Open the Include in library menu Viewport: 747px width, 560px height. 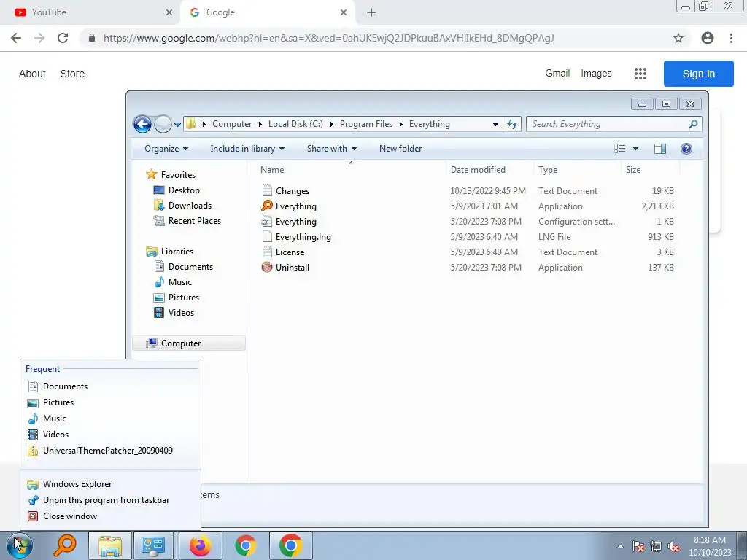(x=247, y=149)
